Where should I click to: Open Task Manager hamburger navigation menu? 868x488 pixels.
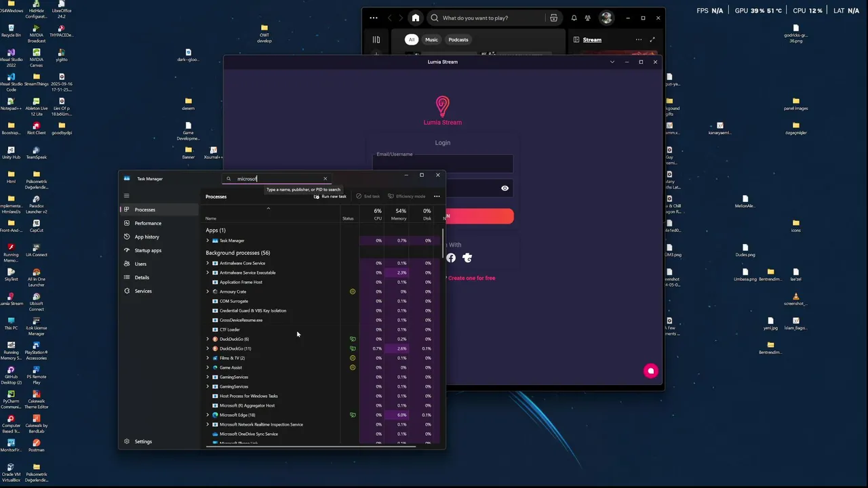click(126, 196)
